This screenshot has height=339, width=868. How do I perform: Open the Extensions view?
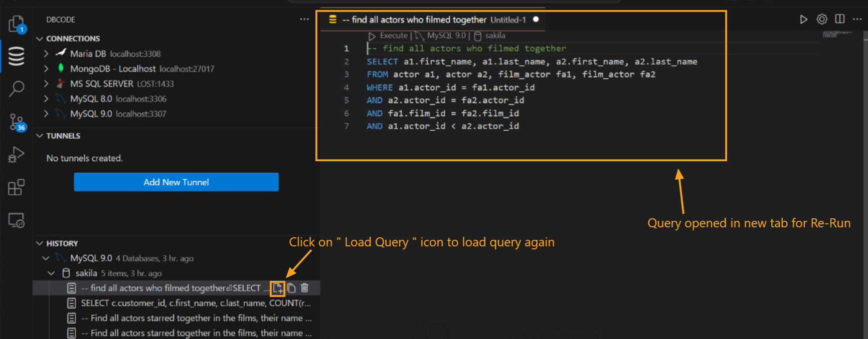click(16, 187)
